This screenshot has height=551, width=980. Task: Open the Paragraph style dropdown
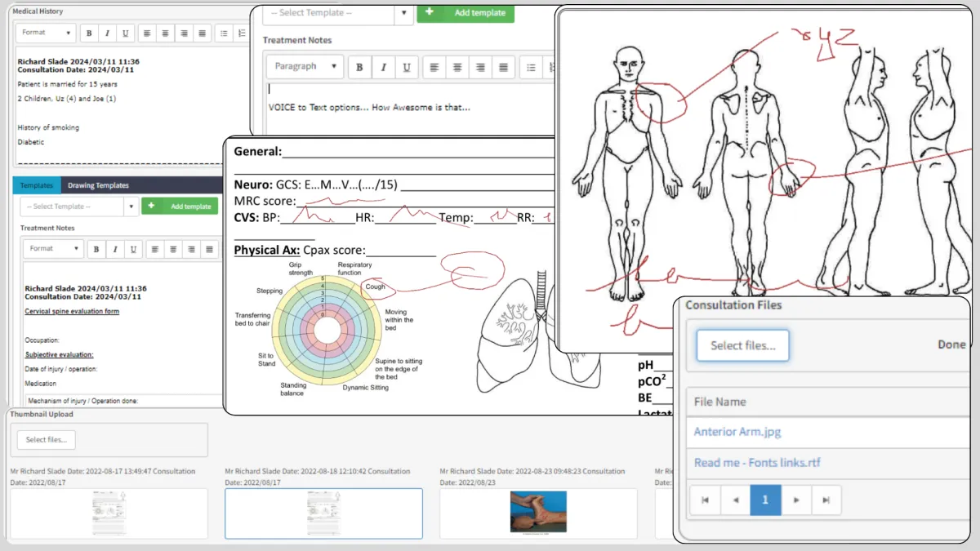pos(305,67)
